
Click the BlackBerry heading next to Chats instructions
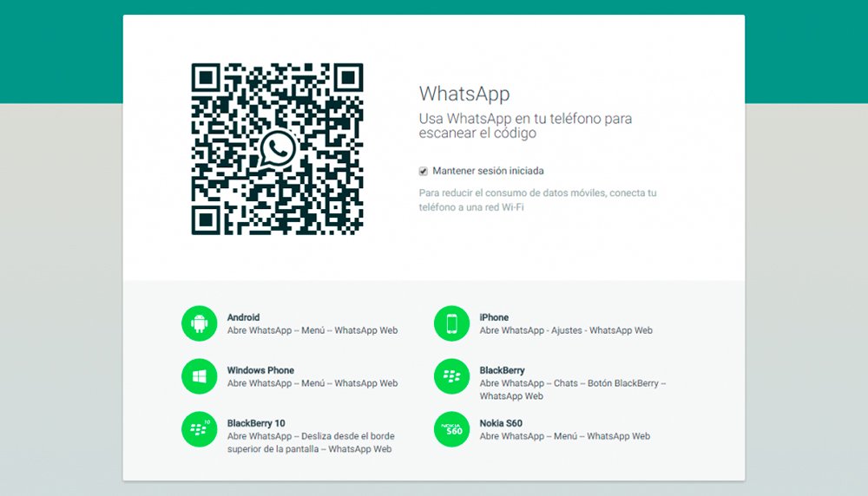point(502,370)
